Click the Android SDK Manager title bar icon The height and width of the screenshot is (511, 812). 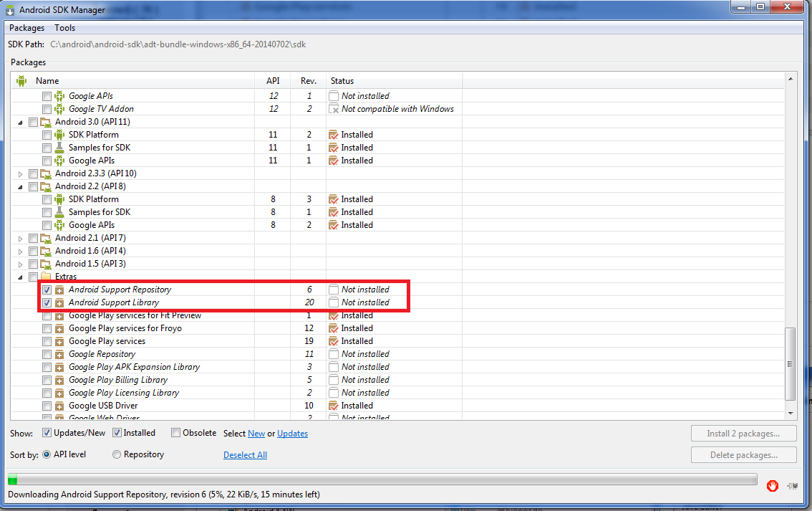(10, 10)
